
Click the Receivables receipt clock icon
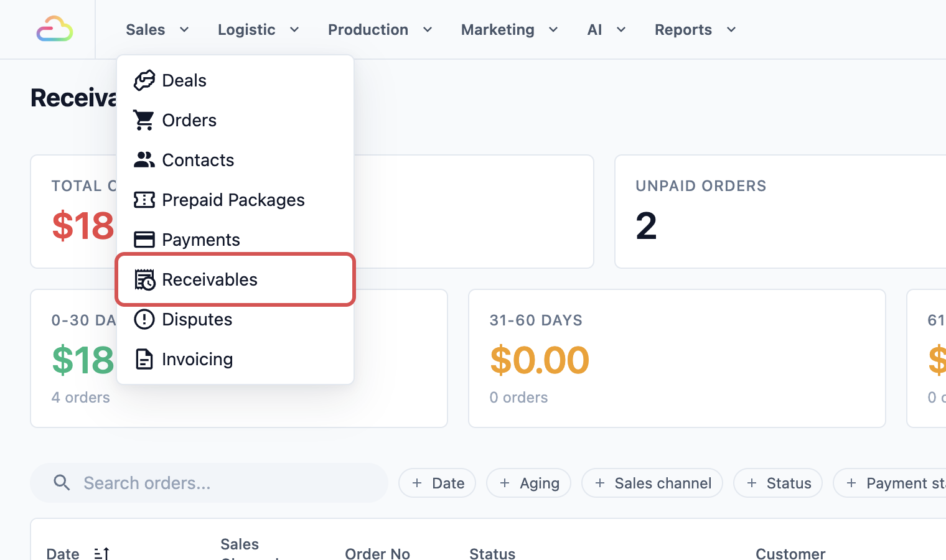(x=145, y=280)
